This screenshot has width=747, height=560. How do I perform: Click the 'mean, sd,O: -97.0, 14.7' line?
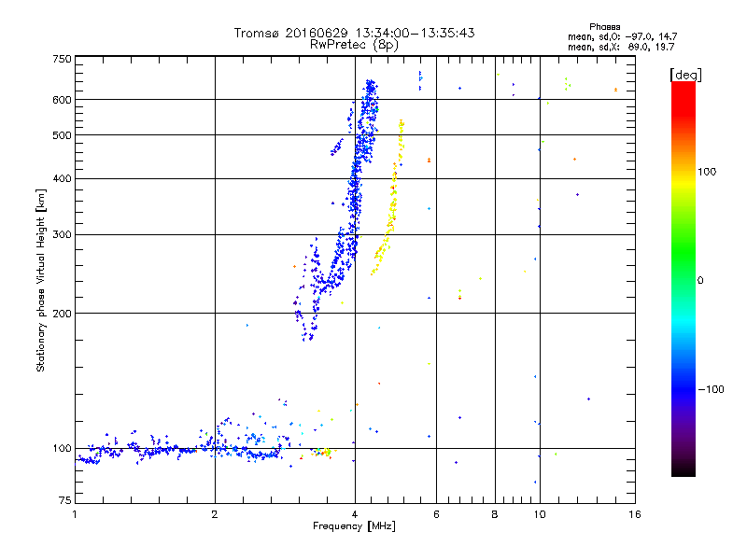click(622, 36)
